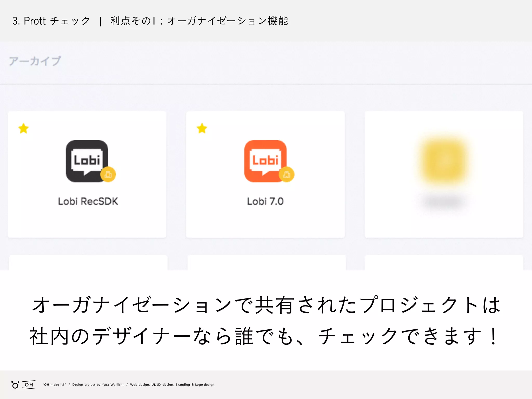The height and width of the screenshot is (399, 532).
Task: Click the organization badge on Lobi RecSDK
Action: click(108, 174)
